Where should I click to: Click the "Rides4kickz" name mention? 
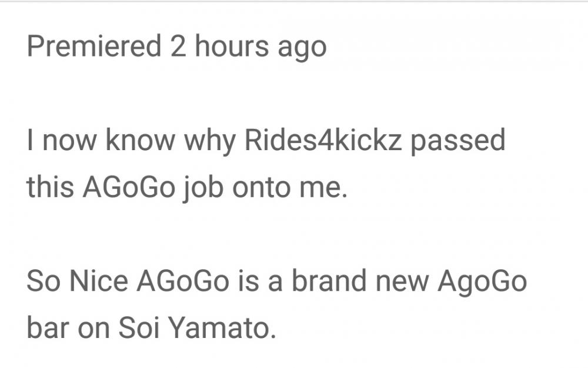[x=322, y=141]
